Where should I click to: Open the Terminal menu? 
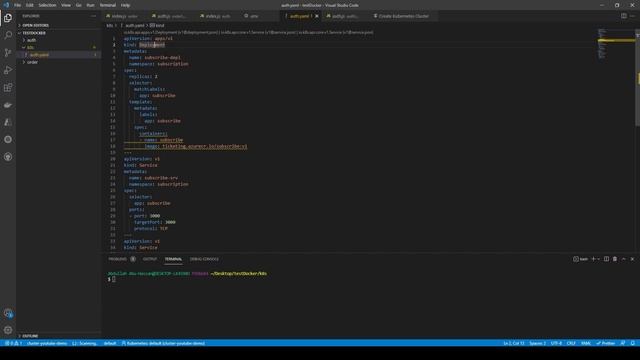click(x=108, y=5)
